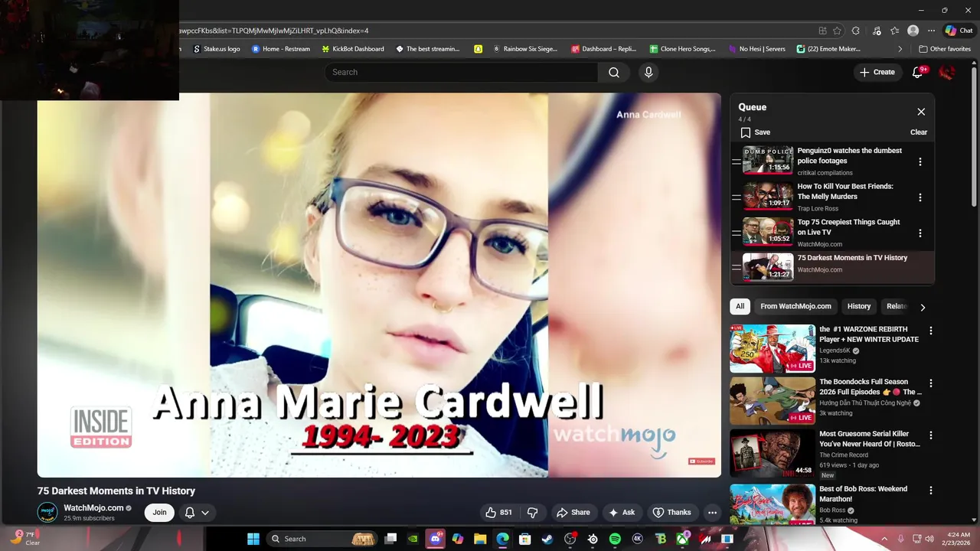Open options for Penguinz0 police footages item

[x=920, y=161]
